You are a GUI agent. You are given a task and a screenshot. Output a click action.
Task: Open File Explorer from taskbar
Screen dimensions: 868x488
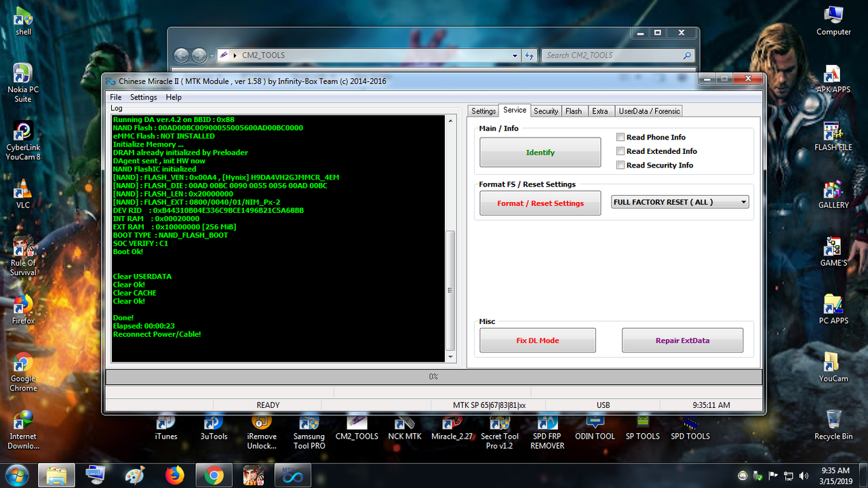coord(56,475)
